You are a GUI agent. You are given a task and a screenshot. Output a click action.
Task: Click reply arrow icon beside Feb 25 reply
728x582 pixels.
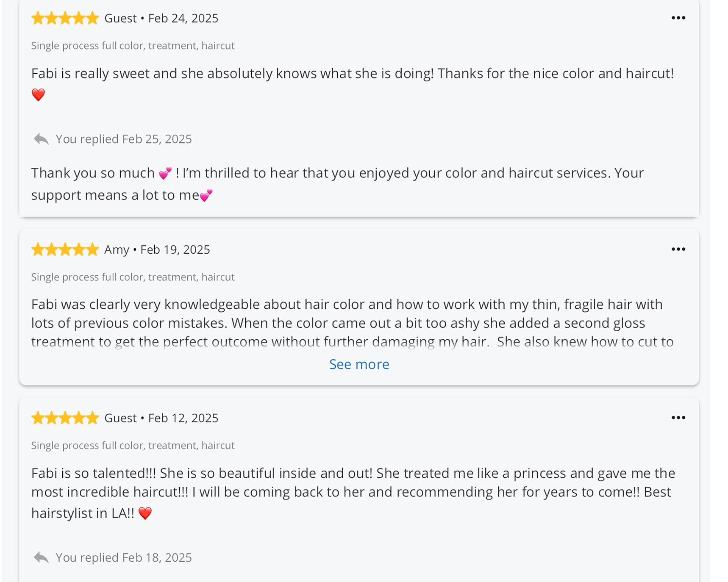tap(41, 139)
